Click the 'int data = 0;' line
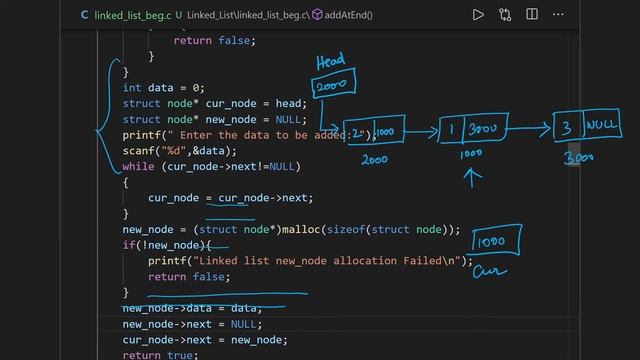 [x=163, y=88]
